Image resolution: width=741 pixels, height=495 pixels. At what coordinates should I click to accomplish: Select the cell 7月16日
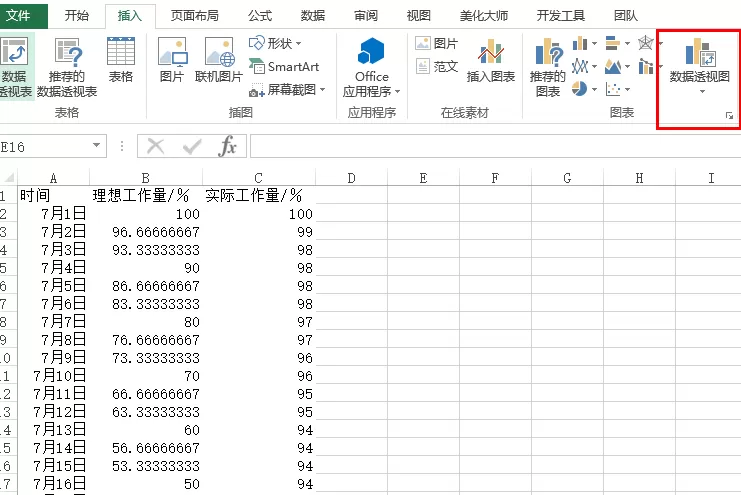53,484
